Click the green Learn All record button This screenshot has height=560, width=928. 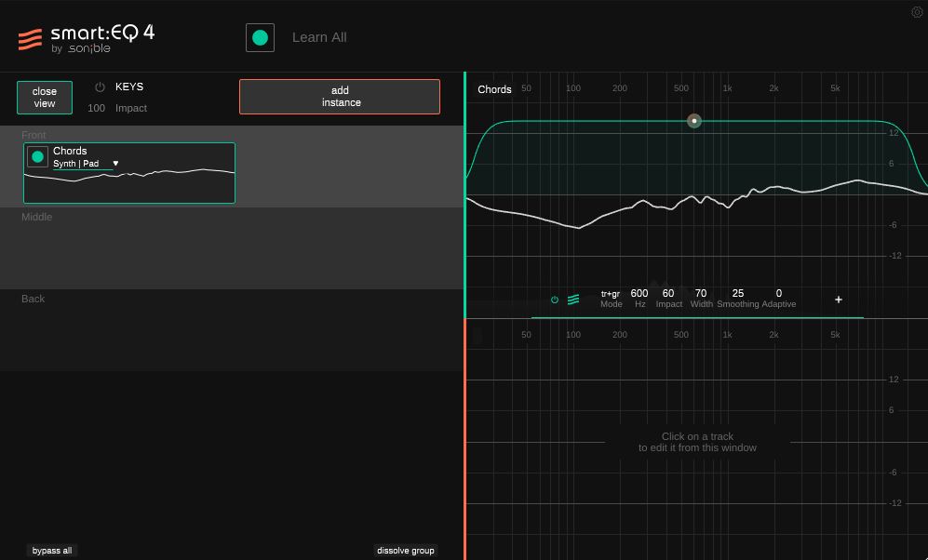(x=260, y=37)
